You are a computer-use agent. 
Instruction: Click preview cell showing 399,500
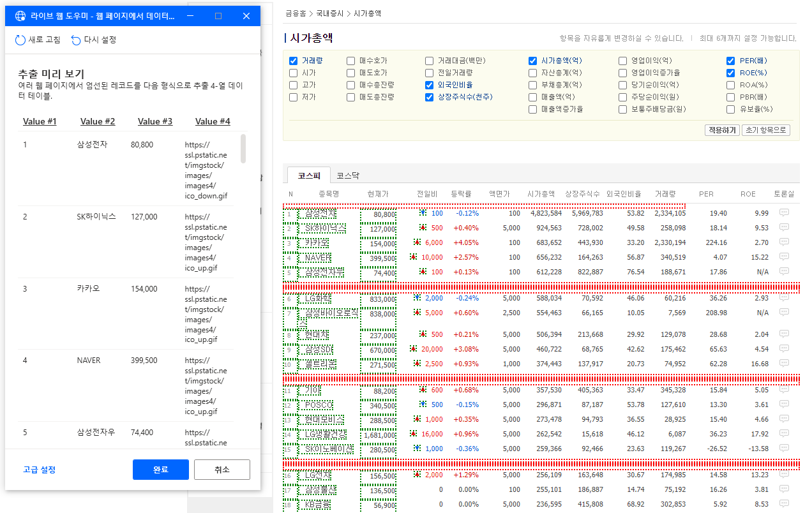click(x=144, y=361)
